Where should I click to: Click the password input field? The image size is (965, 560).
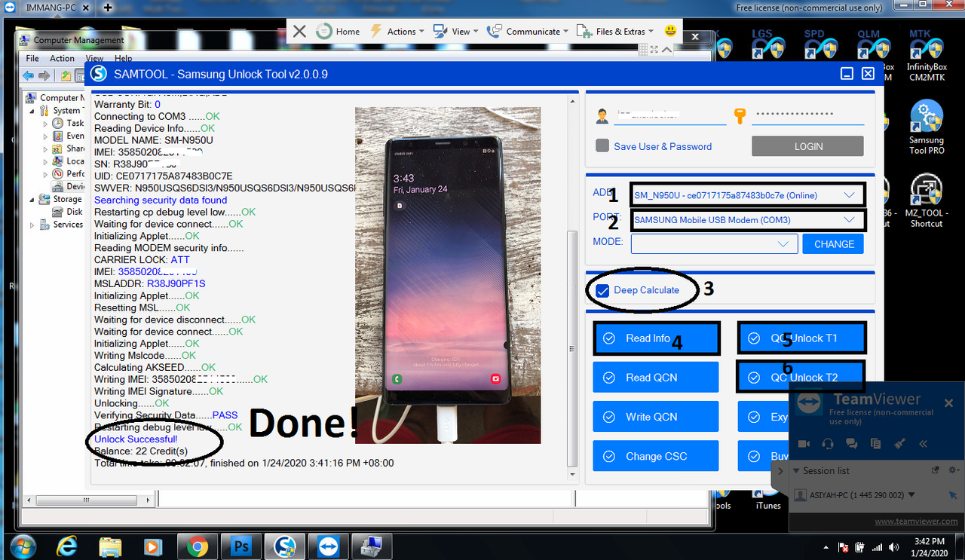click(808, 116)
